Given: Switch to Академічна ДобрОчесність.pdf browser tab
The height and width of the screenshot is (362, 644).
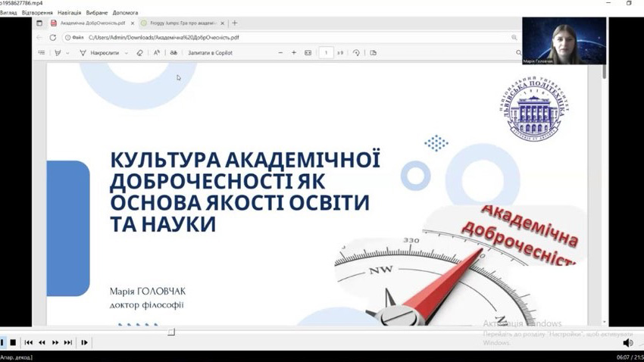Looking at the screenshot, I should click(92, 23).
